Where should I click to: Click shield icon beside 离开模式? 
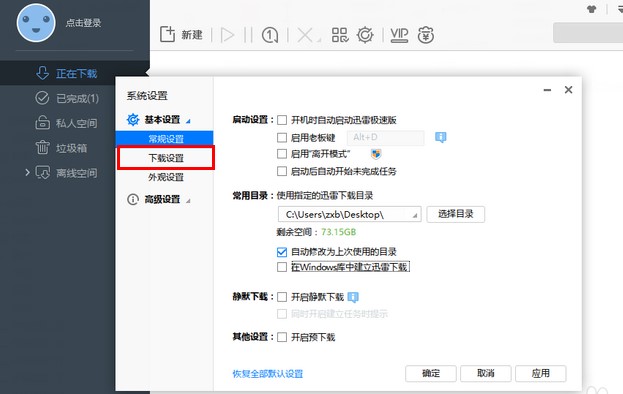click(x=375, y=154)
